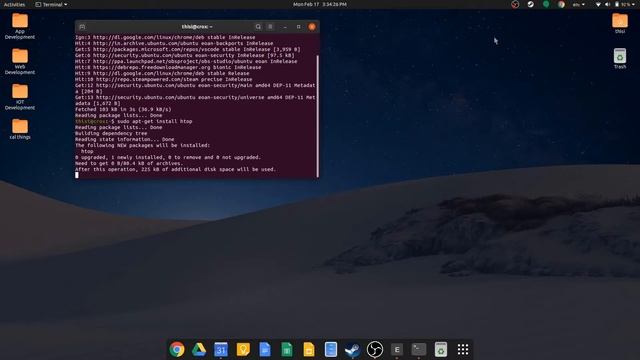Switch to the Terminal in the dock

[x=419, y=349]
